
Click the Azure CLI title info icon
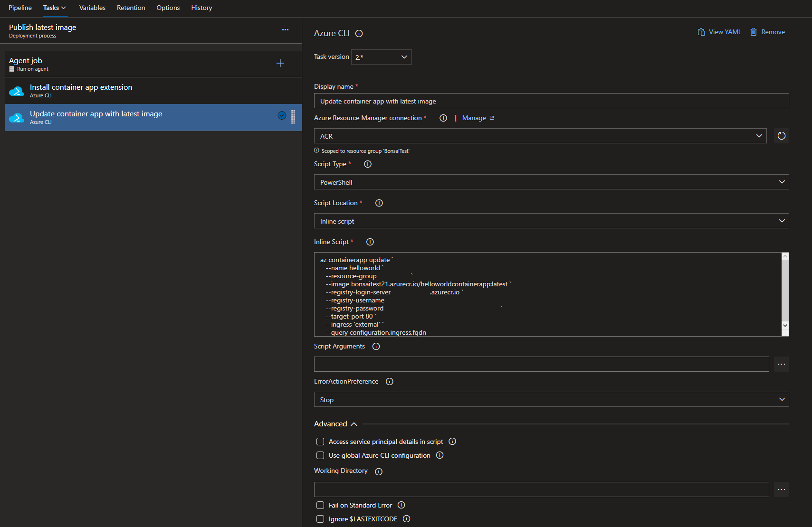pyautogui.click(x=359, y=33)
